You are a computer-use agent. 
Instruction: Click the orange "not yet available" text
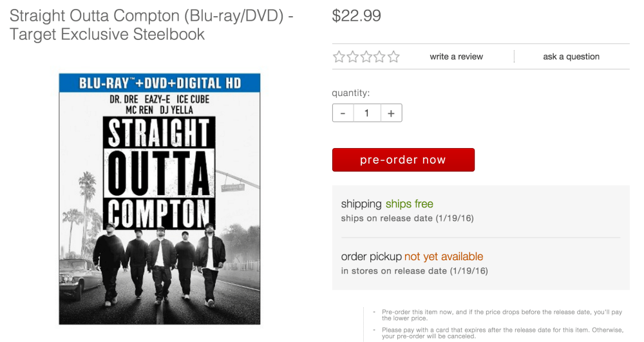coord(444,257)
